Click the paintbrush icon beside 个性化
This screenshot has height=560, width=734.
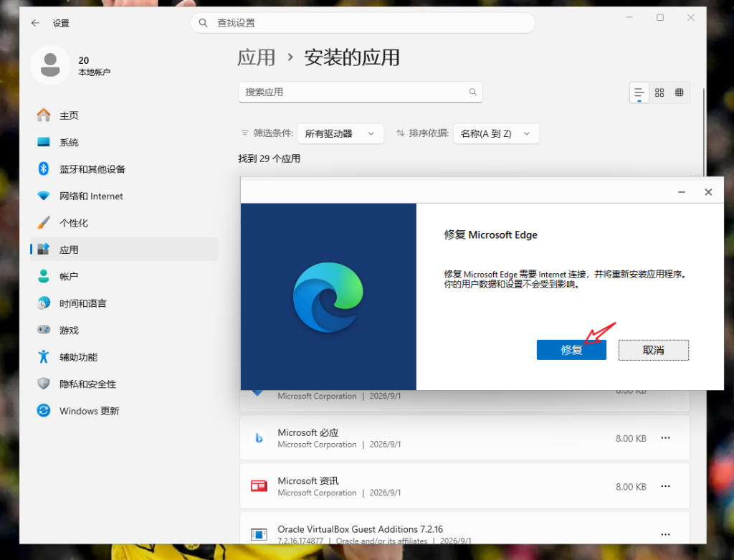pyautogui.click(x=44, y=222)
